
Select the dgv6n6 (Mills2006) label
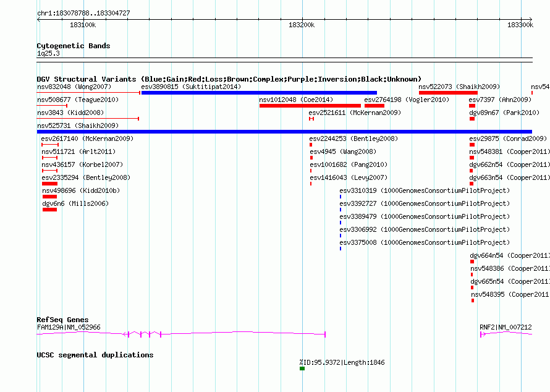click(75, 203)
